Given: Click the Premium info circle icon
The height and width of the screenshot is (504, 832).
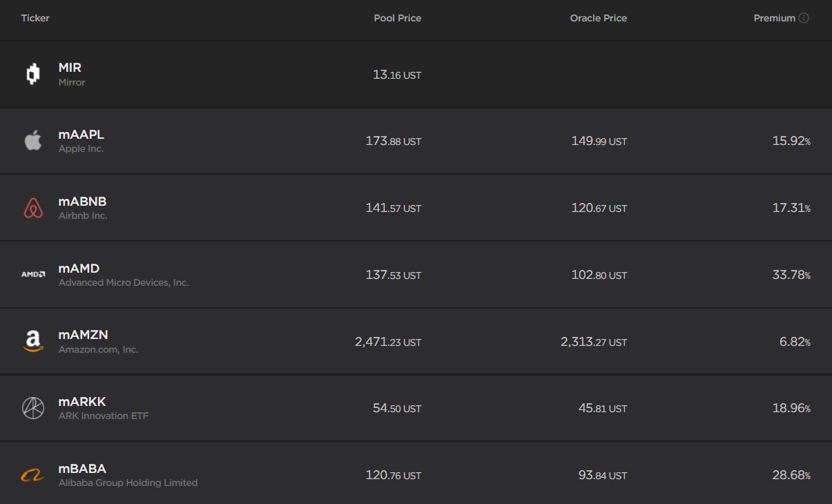Looking at the screenshot, I should pos(804,19).
